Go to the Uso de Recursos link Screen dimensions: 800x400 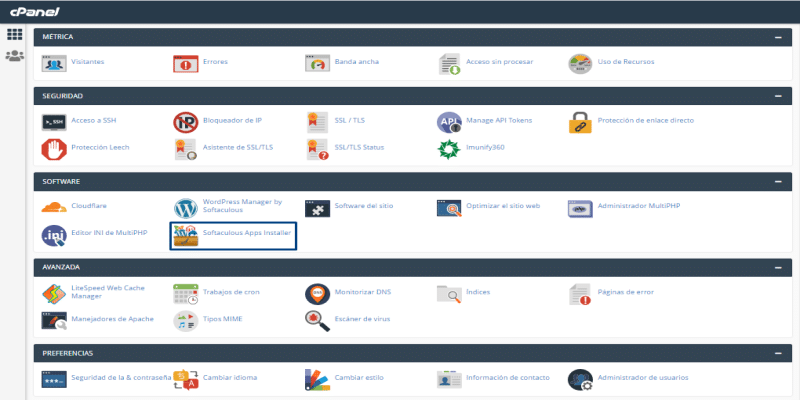[x=626, y=62]
